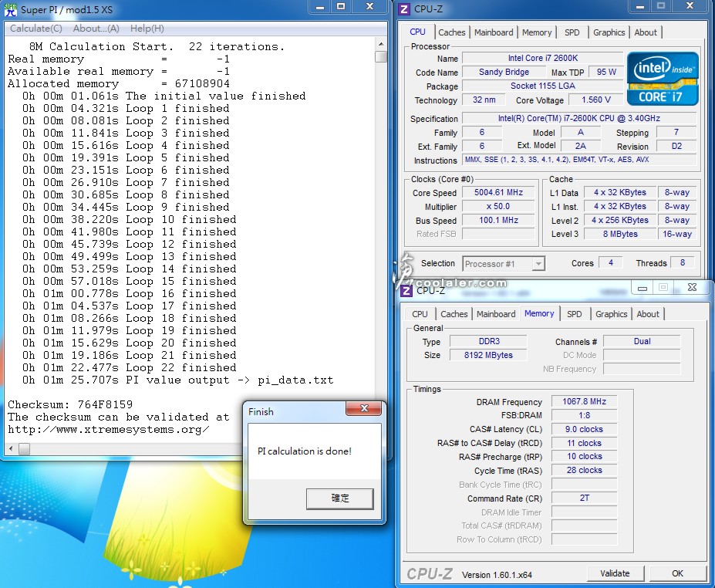Open About tab in lower CPU-Z window
This screenshot has height=588, width=715.
(648, 314)
